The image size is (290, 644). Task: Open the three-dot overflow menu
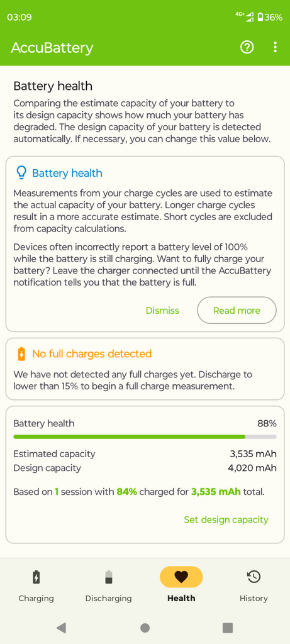275,47
